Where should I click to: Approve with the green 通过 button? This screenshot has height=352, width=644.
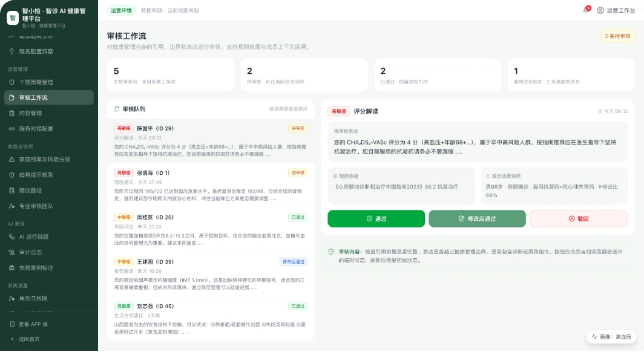click(x=376, y=219)
